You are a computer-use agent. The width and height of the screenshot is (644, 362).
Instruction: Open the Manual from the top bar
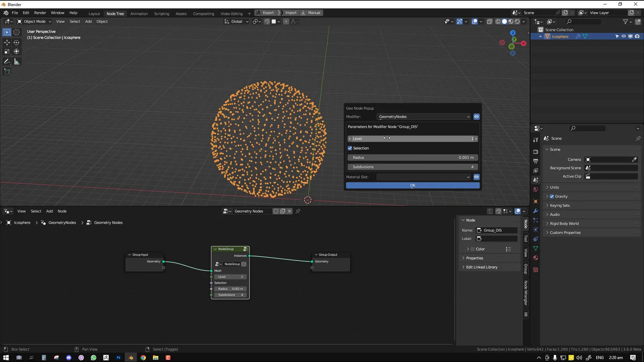tap(314, 12)
